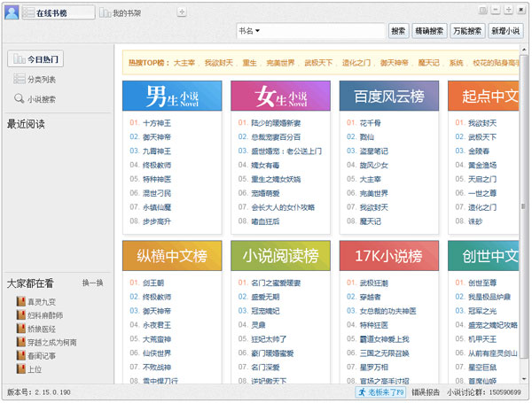Select 今日热门 in the sidebar

35,59
